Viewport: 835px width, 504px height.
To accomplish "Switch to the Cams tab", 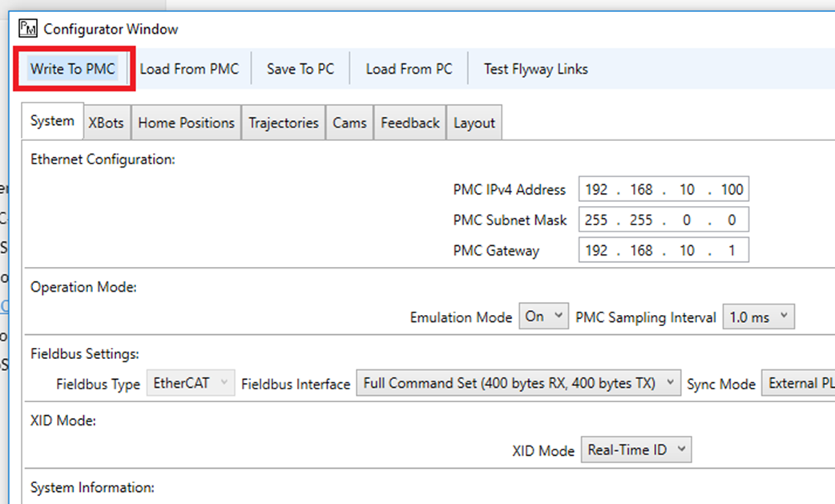I will [349, 123].
